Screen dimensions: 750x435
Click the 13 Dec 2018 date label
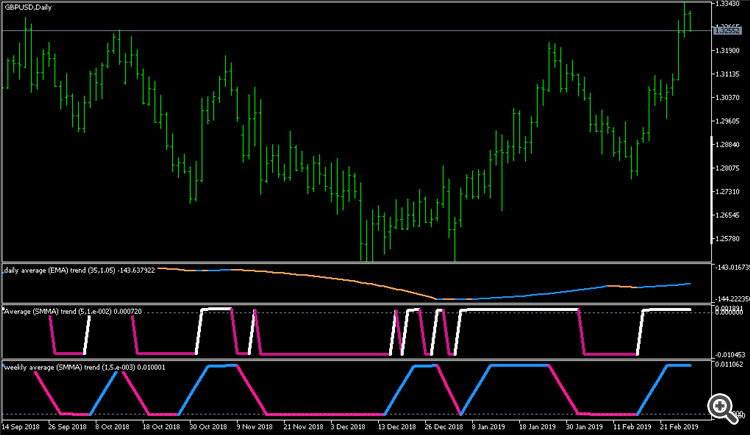pyautogui.click(x=397, y=426)
